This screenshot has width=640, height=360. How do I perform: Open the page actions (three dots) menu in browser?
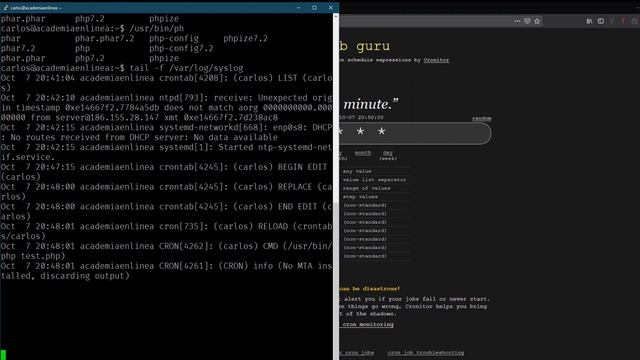click(517, 21)
